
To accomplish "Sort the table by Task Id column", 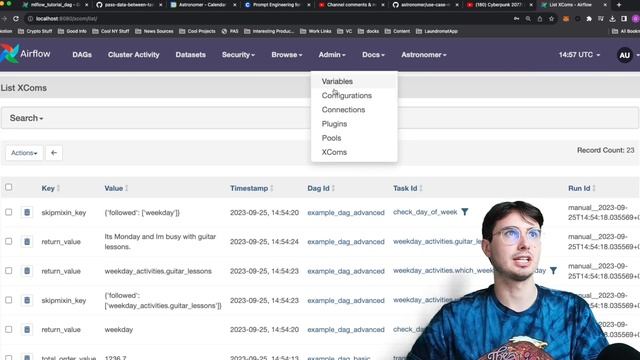I will coord(408,188).
